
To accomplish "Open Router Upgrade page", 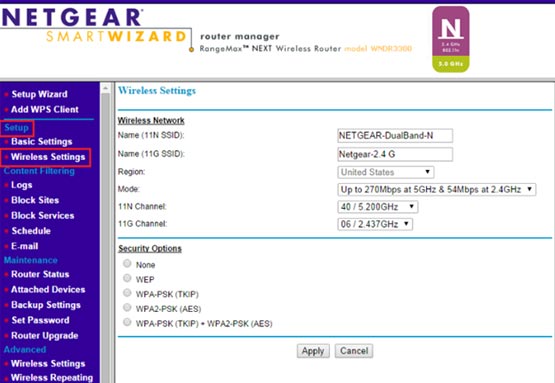I will (45, 335).
